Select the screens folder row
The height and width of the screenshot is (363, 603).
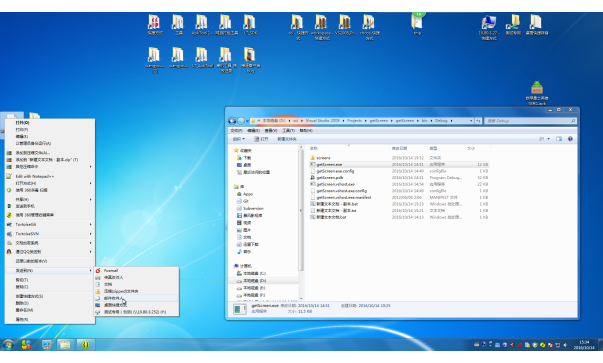pyautogui.click(x=399, y=158)
